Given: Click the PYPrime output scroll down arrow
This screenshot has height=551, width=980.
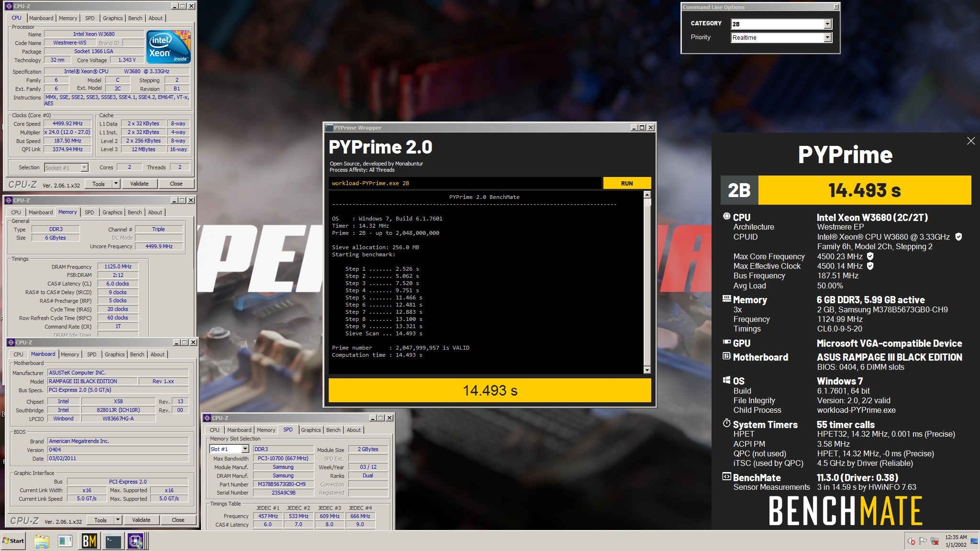Looking at the screenshot, I should coord(647,370).
